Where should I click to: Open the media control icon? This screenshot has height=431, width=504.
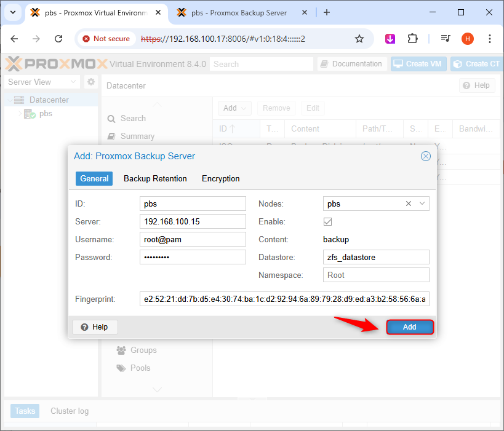tap(446, 39)
